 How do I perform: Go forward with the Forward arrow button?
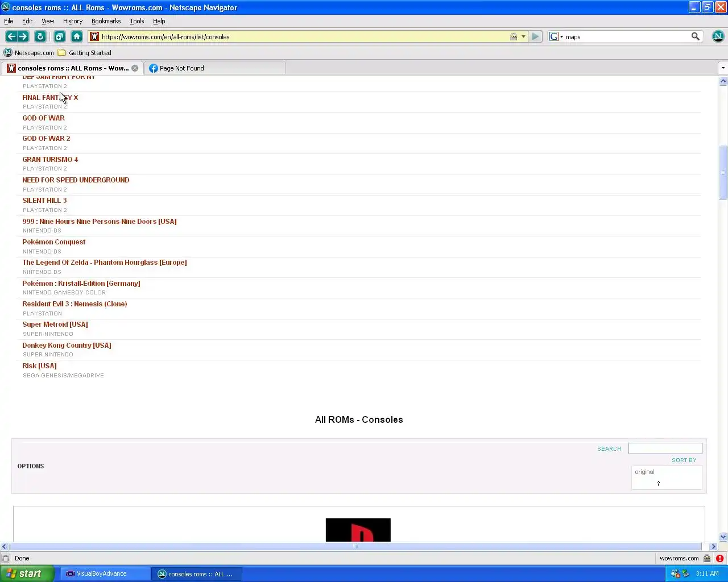[x=23, y=36]
